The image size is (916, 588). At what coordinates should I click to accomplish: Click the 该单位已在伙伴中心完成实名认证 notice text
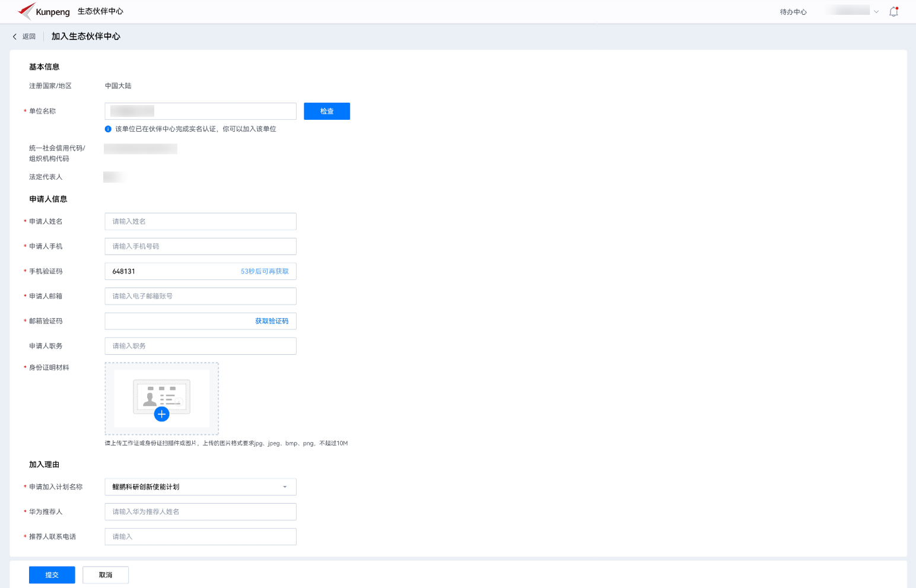(196, 129)
